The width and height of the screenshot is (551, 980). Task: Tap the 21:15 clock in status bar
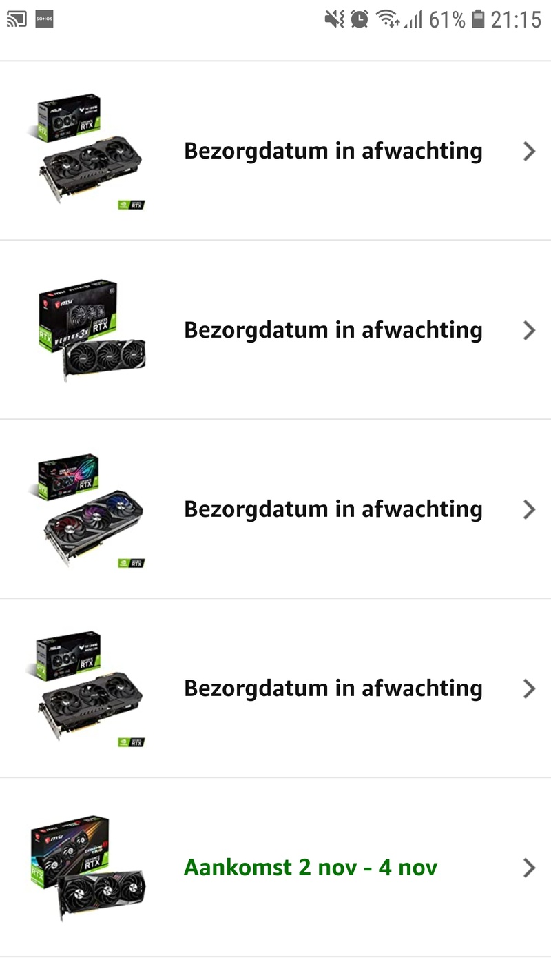516,19
